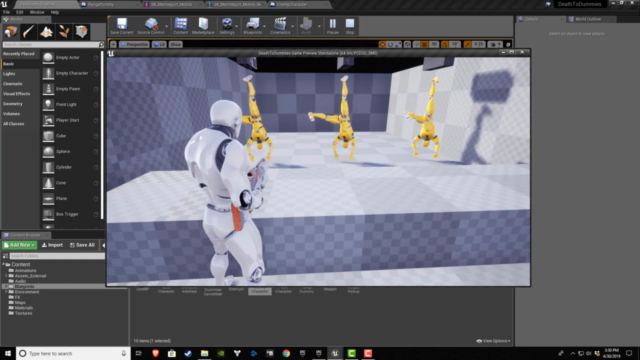Select the All Classes category
Viewport: 640px width, 360px height.
[x=20, y=124]
